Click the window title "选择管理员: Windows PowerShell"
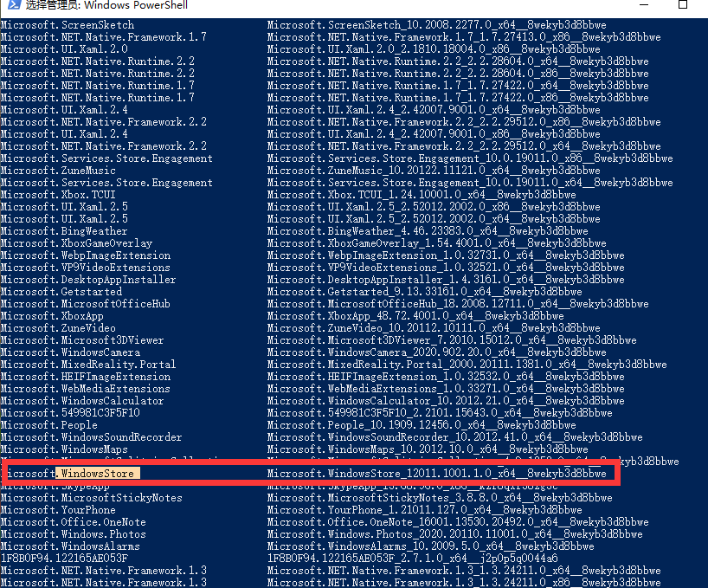708x588 pixels. [106, 5]
